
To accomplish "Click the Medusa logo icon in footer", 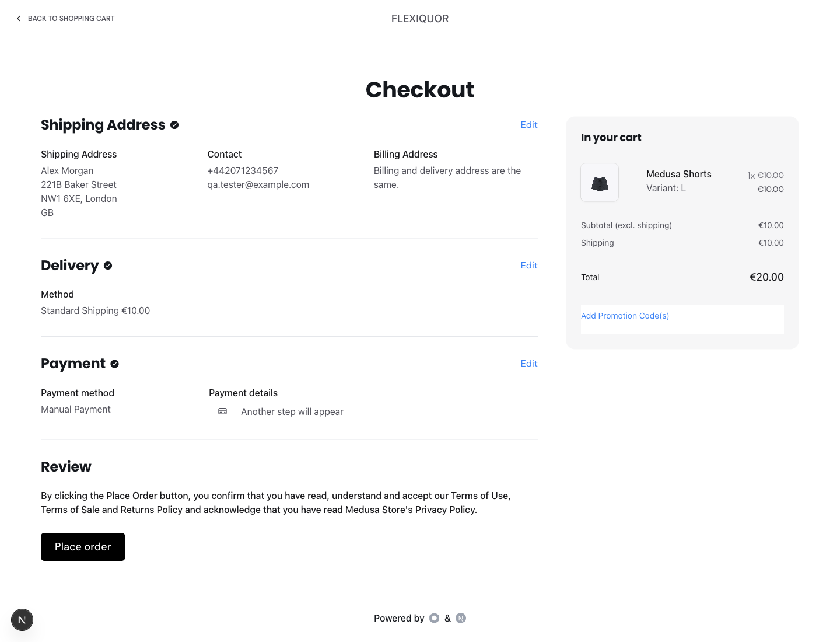I will (434, 618).
